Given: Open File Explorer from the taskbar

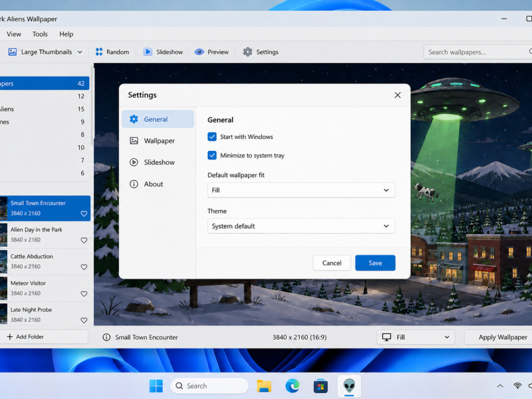Looking at the screenshot, I should (264, 386).
